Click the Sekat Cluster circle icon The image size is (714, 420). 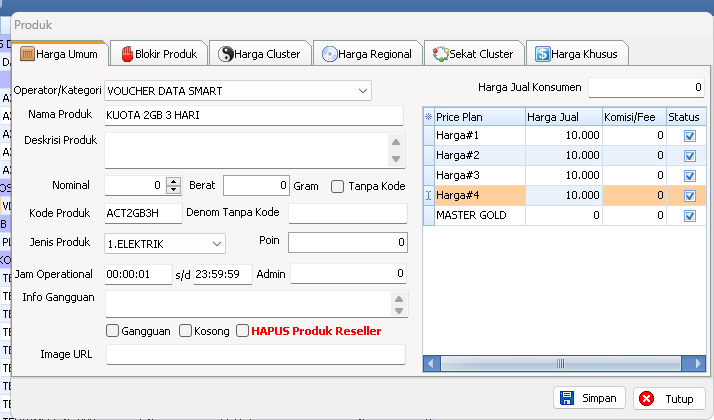tap(440, 54)
